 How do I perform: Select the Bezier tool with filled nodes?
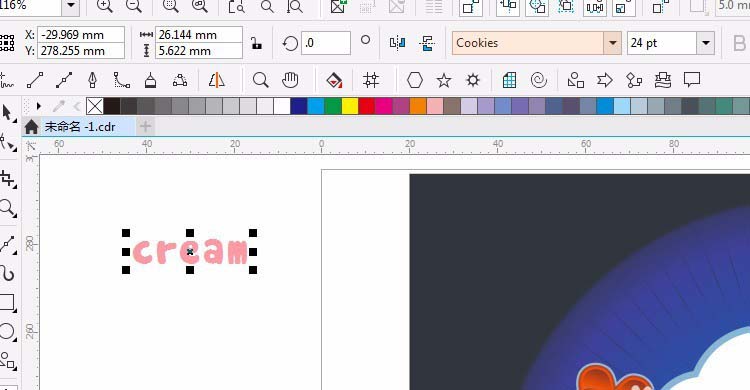coord(64,80)
